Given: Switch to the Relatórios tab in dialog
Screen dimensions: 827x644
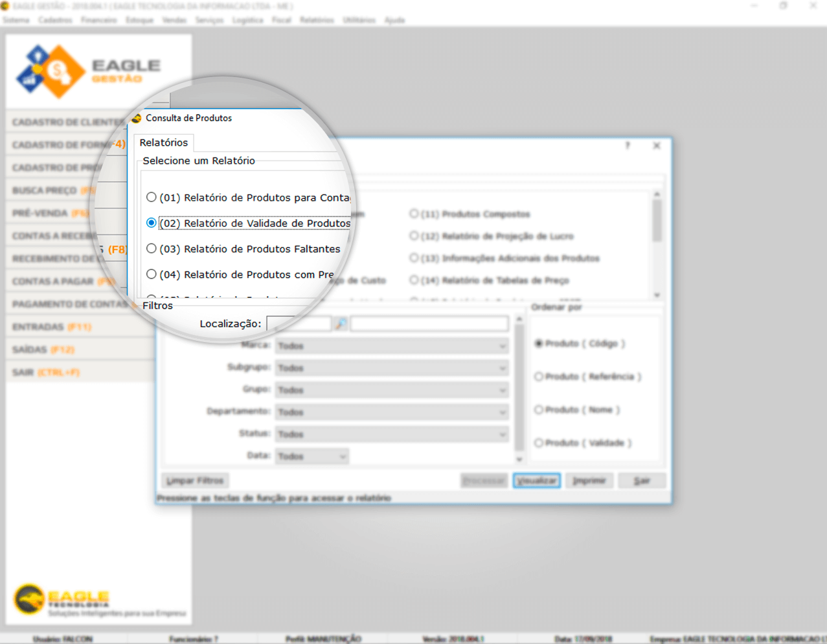Looking at the screenshot, I should 164,143.
